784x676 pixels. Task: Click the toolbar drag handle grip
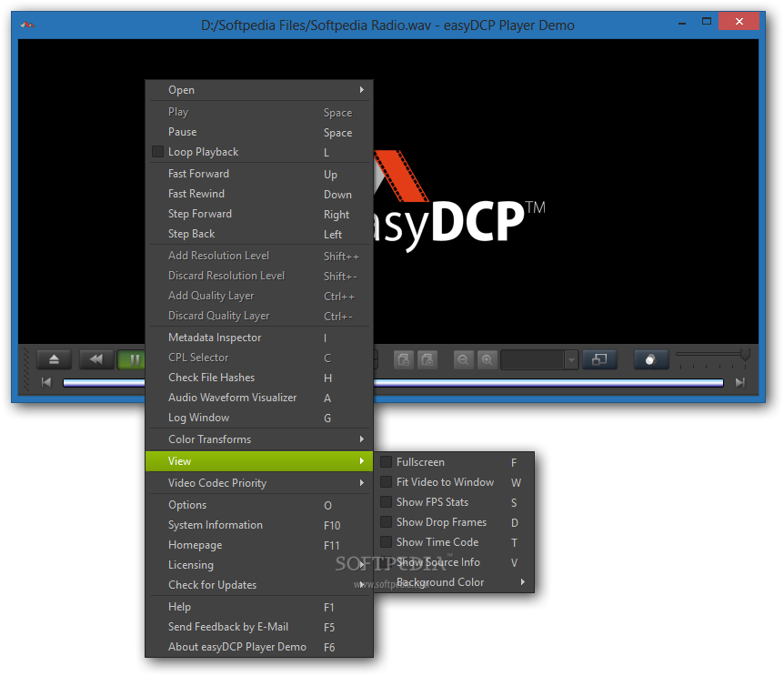tap(27, 370)
